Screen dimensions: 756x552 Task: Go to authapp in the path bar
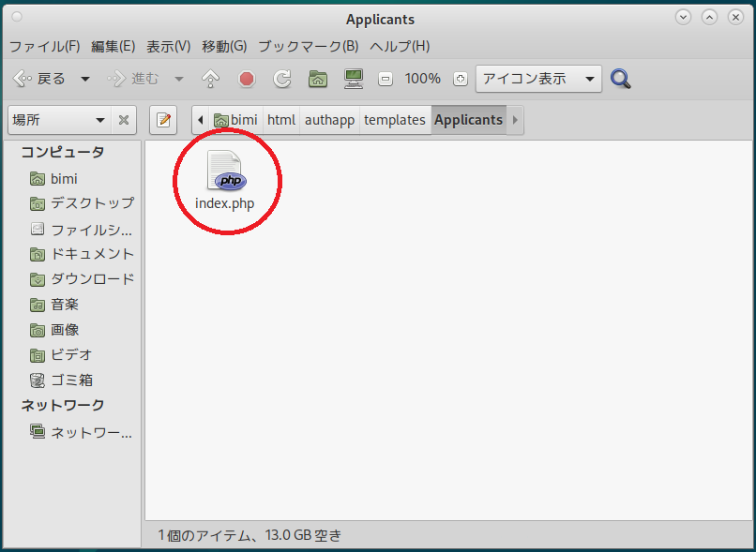coord(329,120)
